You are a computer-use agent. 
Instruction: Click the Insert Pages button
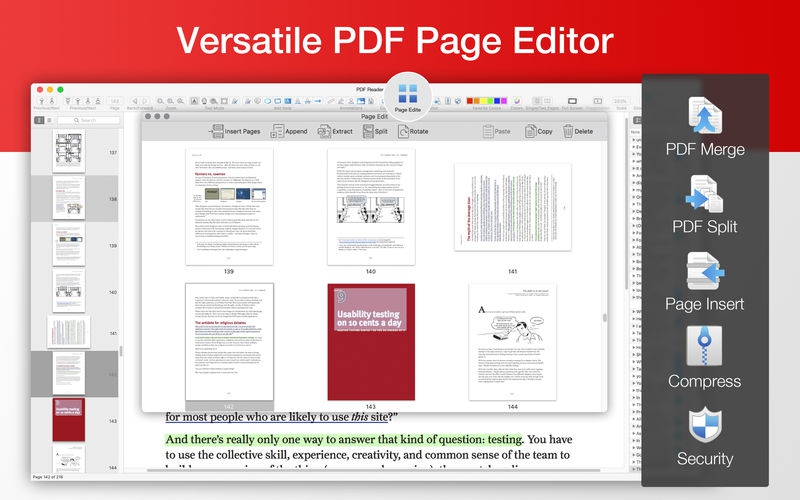click(235, 131)
